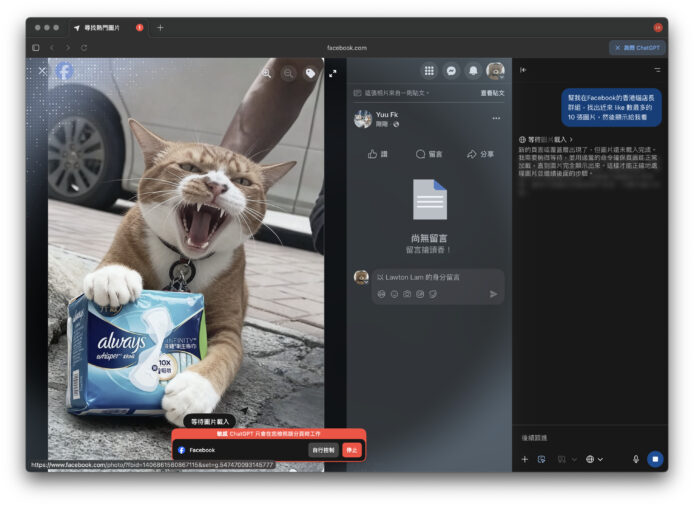Click the microphone voice input icon
Image resolution: width=694 pixels, height=506 pixels.
(x=635, y=459)
